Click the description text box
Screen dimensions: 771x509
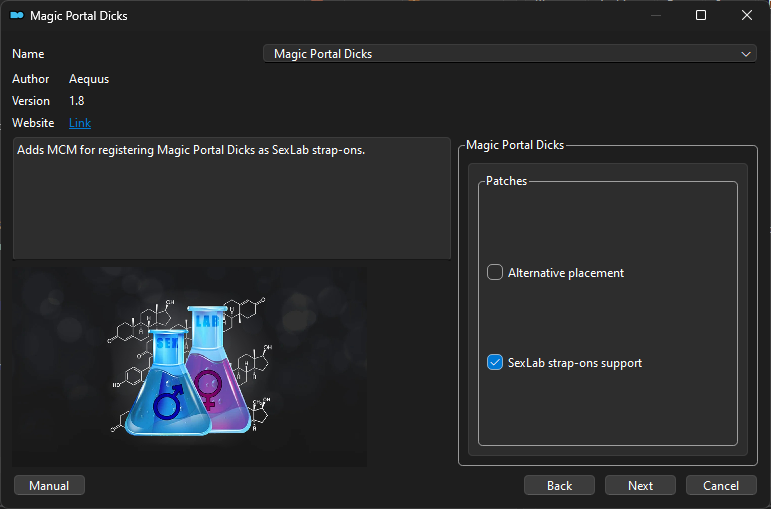tap(232, 198)
